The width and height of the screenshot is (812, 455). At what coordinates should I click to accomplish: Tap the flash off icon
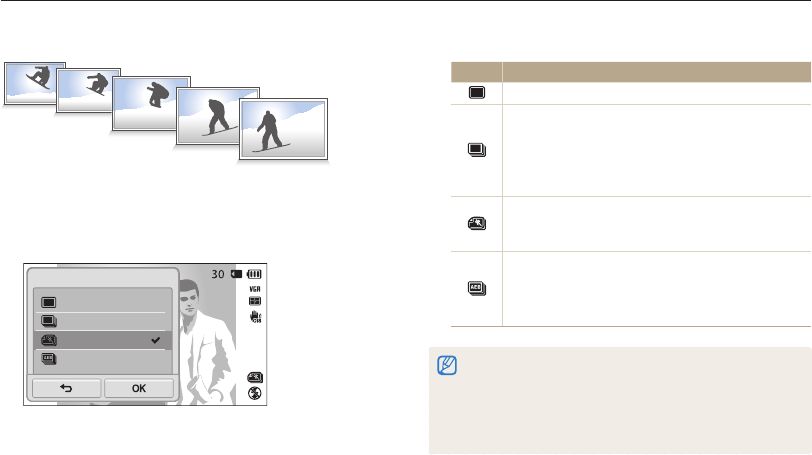254,393
